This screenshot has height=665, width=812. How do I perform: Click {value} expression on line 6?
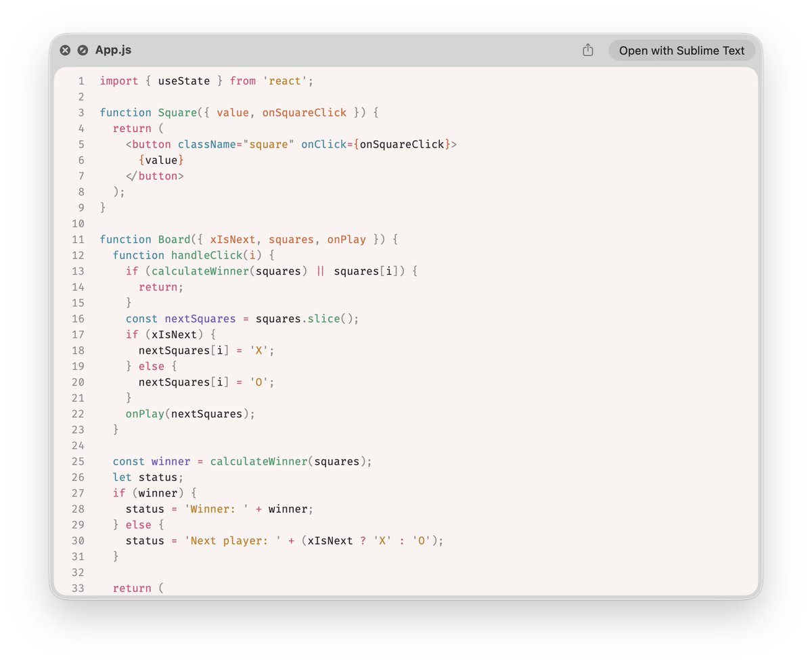[161, 160]
